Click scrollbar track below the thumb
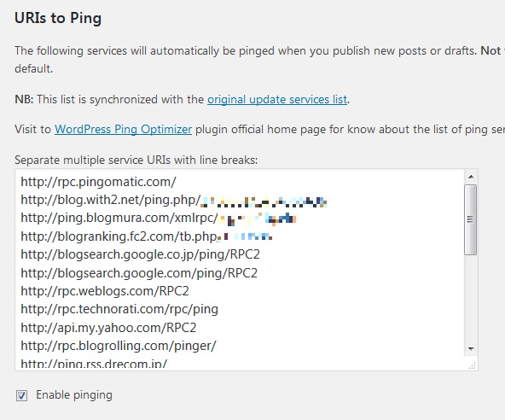This screenshot has height=420, width=505. pos(471,298)
